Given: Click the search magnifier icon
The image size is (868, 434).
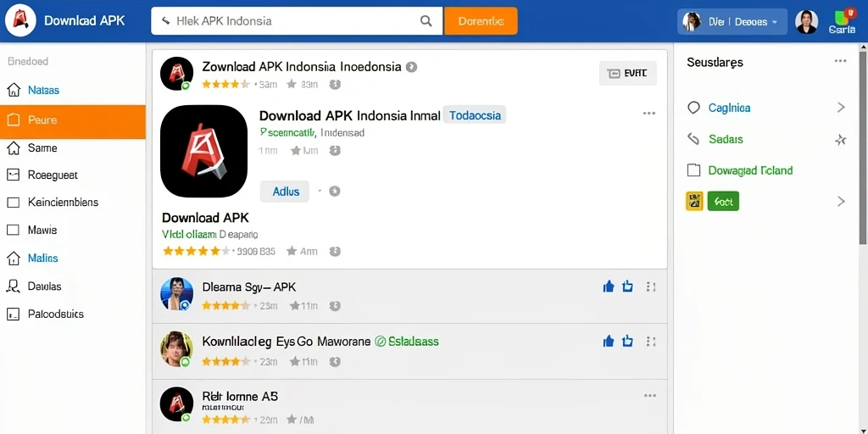Looking at the screenshot, I should [x=426, y=21].
